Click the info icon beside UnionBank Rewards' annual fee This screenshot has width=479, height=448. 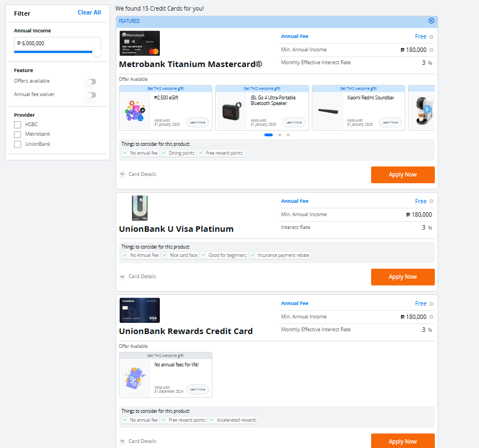[431, 304]
